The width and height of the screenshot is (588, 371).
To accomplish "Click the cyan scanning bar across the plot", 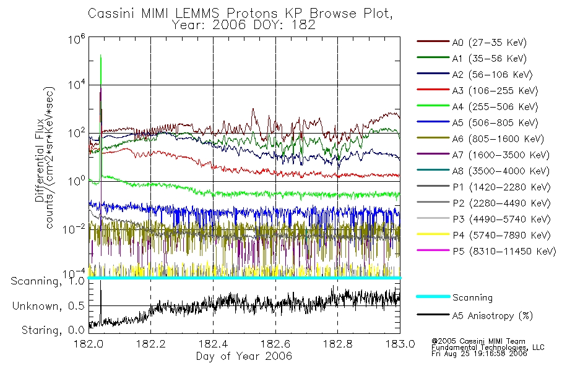I will pos(244,278).
